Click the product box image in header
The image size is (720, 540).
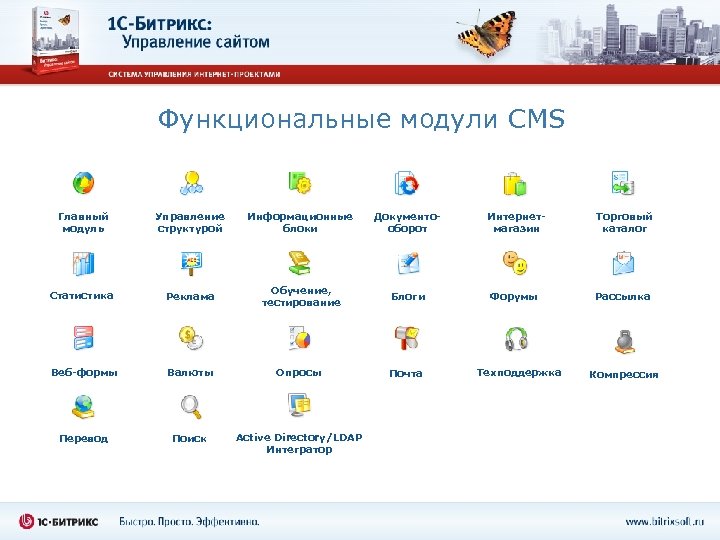55,40
